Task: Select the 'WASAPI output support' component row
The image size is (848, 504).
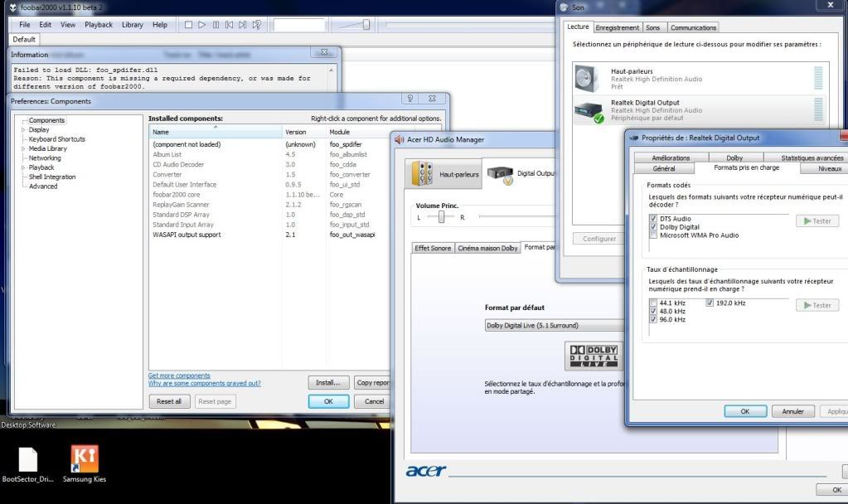Action: coord(269,235)
